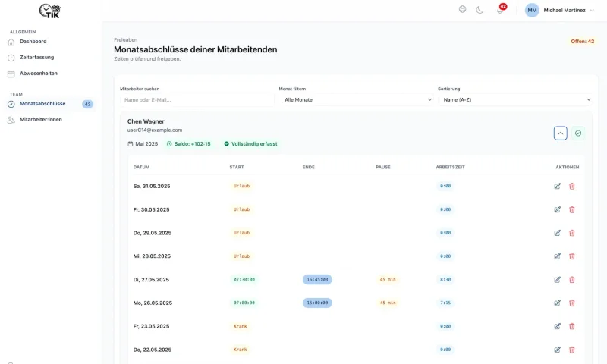
Task: Collapse Chen Wagner's monthly details
Action: 561,133
